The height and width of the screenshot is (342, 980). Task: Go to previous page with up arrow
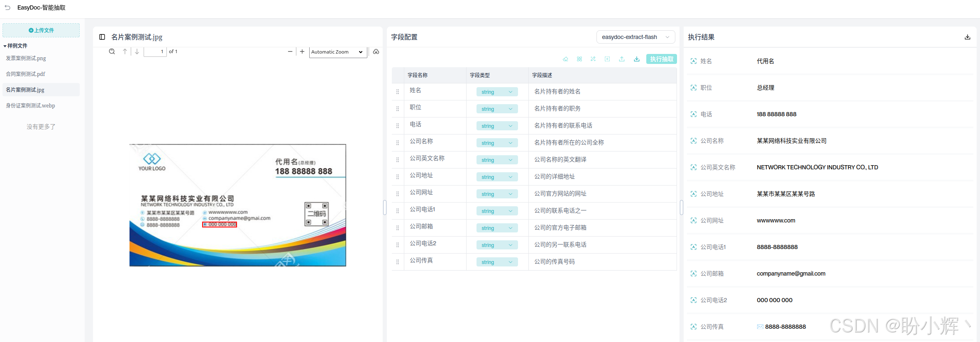[x=125, y=51]
